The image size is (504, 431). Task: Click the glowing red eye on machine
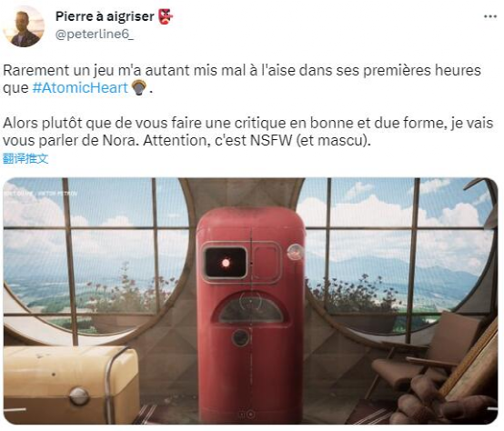[x=226, y=263]
